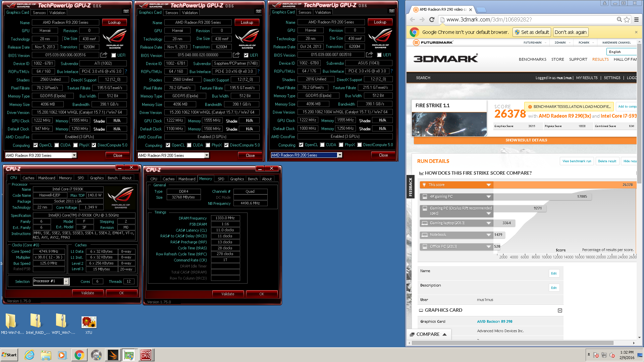
Task: Open SPD tab in right CPU-Z window
Action: coord(221,179)
